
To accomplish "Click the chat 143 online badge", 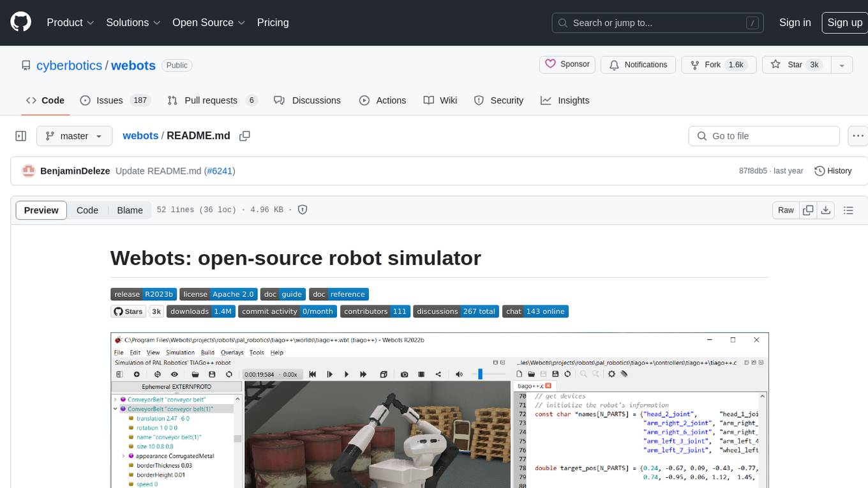I will point(535,312).
